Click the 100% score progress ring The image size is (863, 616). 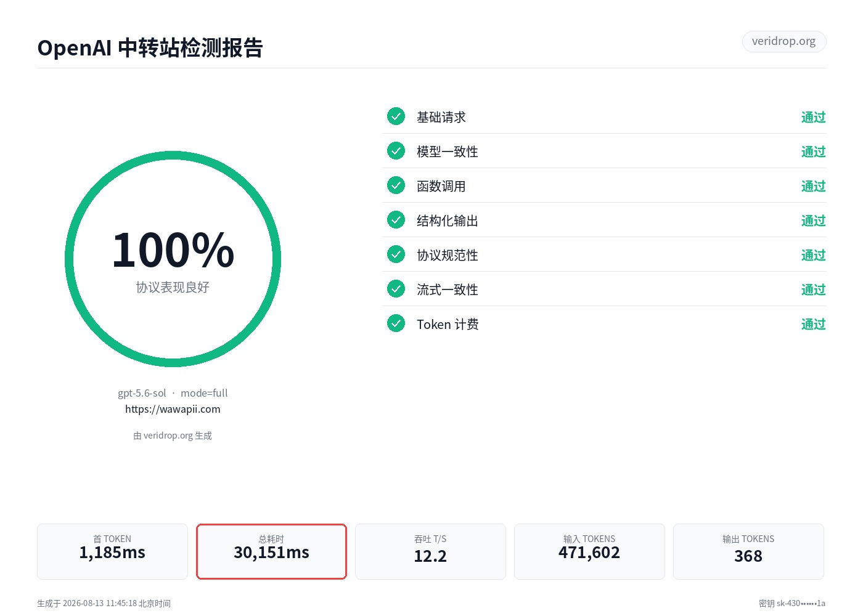[x=173, y=259]
